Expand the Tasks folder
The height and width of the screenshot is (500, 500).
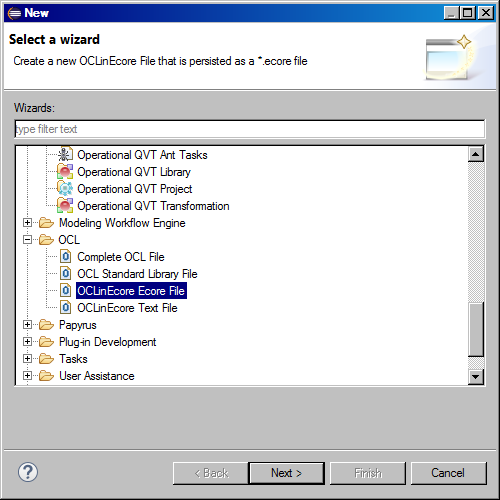[x=28, y=359]
